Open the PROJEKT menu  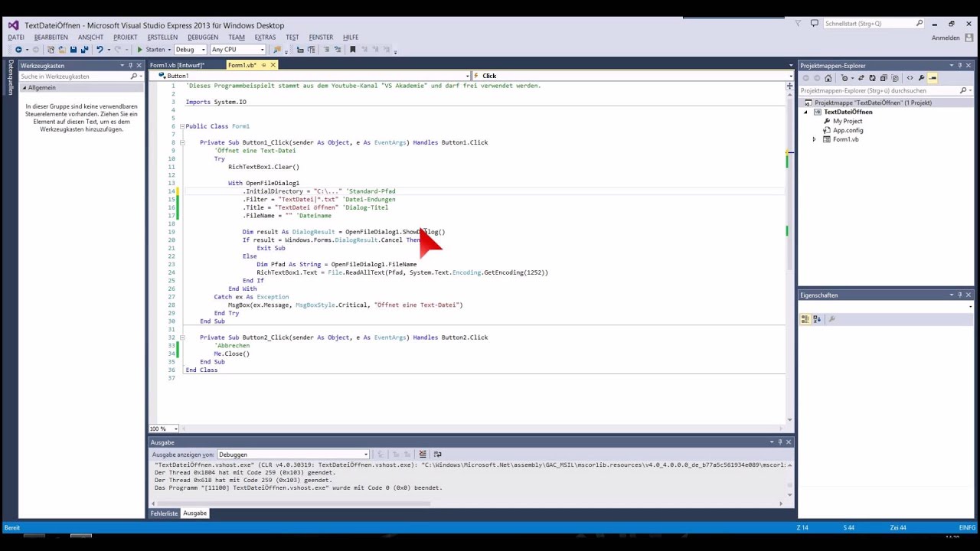tap(125, 37)
